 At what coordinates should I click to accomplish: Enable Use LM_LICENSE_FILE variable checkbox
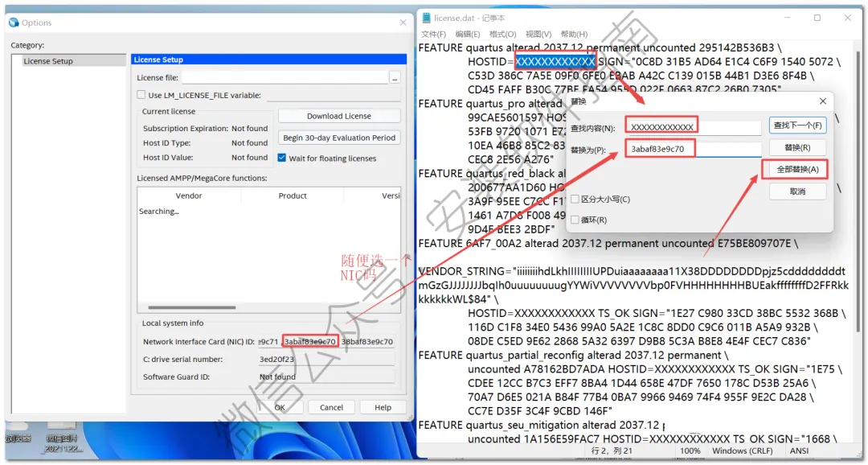point(141,95)
